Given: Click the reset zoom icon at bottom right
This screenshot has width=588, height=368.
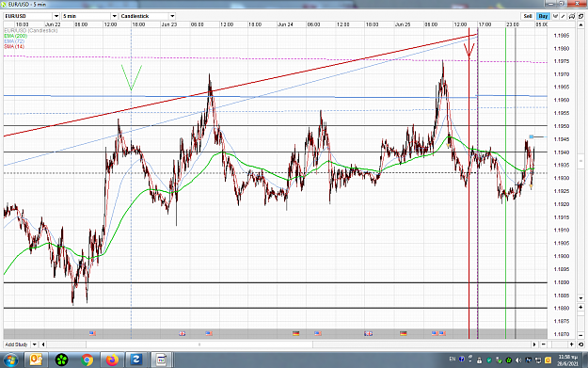Looking at the screenshot, I should (x=580, y=344).
